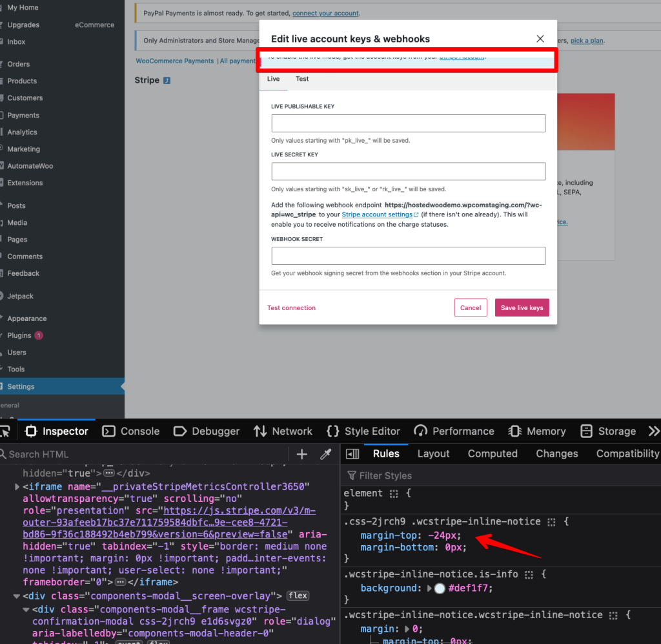Image resolution: width=661 pixels, height=644 pixels.
Task: Open the Stripe account settings link
Action: click(x=376, y=214)
